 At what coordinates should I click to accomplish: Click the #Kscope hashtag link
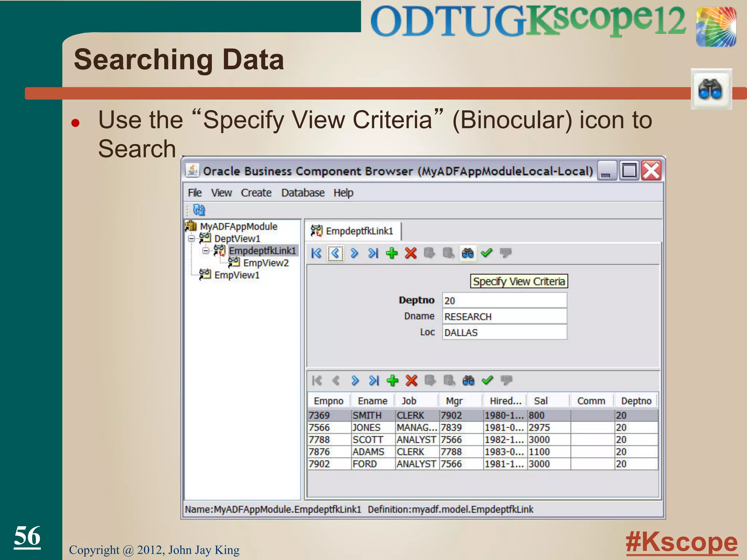tap(682, 542)
